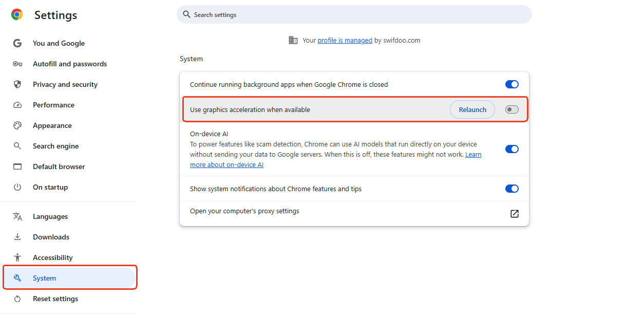Click the wrench icon for System
The height and width of the screenshot is (314, 644).
click(x=17, y=278)
